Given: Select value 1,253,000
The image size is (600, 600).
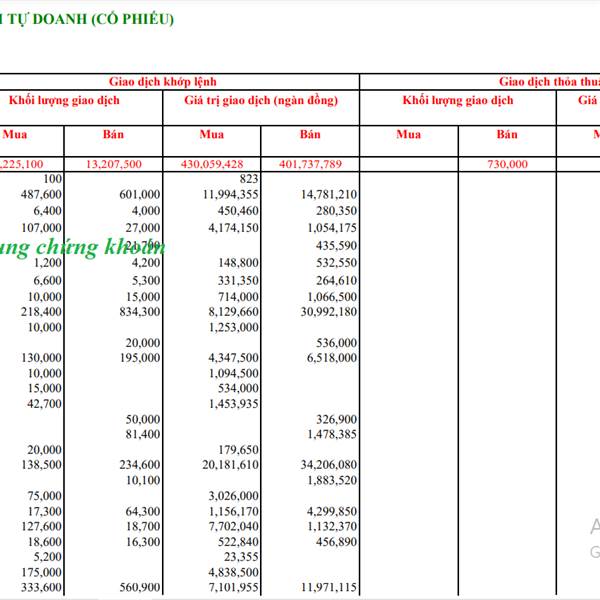Looking at the screenshot, I should click(234, 328).
